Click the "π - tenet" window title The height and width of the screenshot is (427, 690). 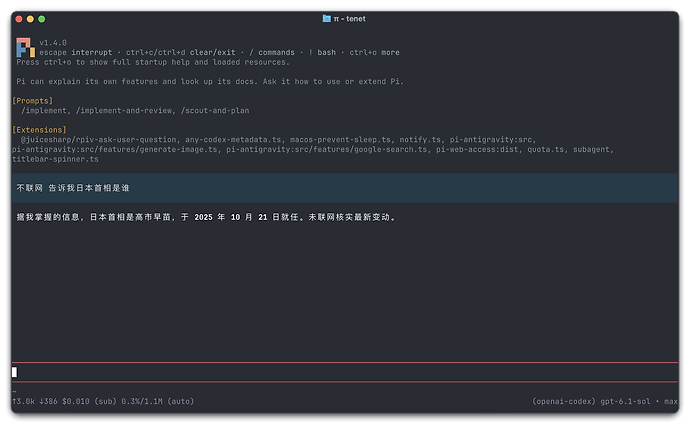[x=349, y=18]
